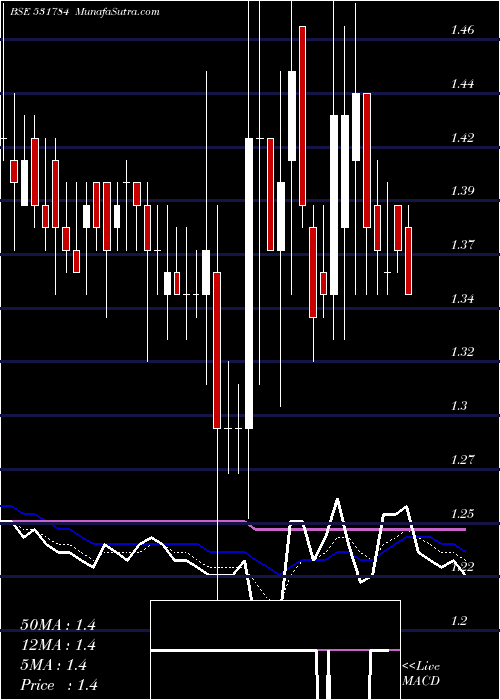Viewport: 500px width, 700px height.
Task: Select the 1.2 price axis label
Action: tap(459, 621)
